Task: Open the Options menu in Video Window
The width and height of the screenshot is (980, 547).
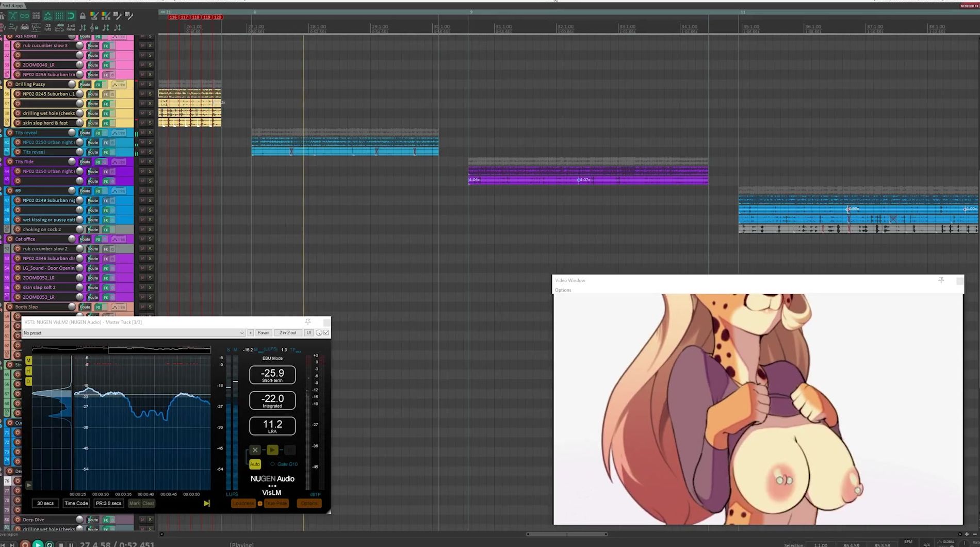Action: [563, 290]
